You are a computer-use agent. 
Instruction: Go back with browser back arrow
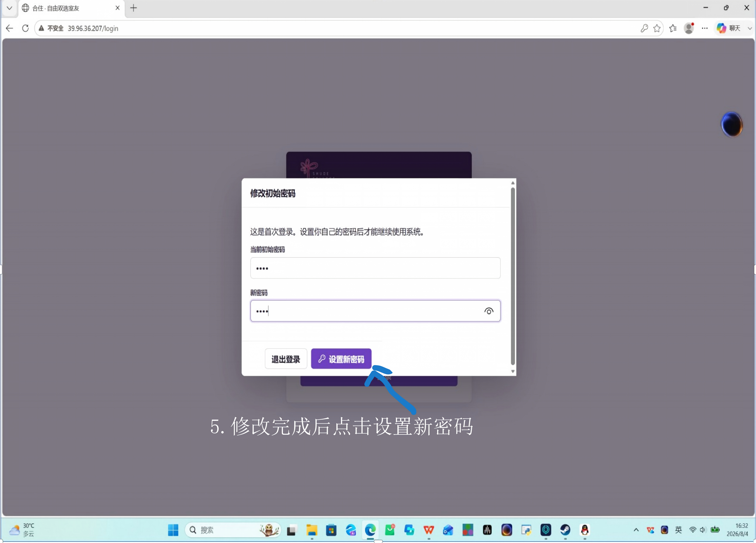point(9,28)
